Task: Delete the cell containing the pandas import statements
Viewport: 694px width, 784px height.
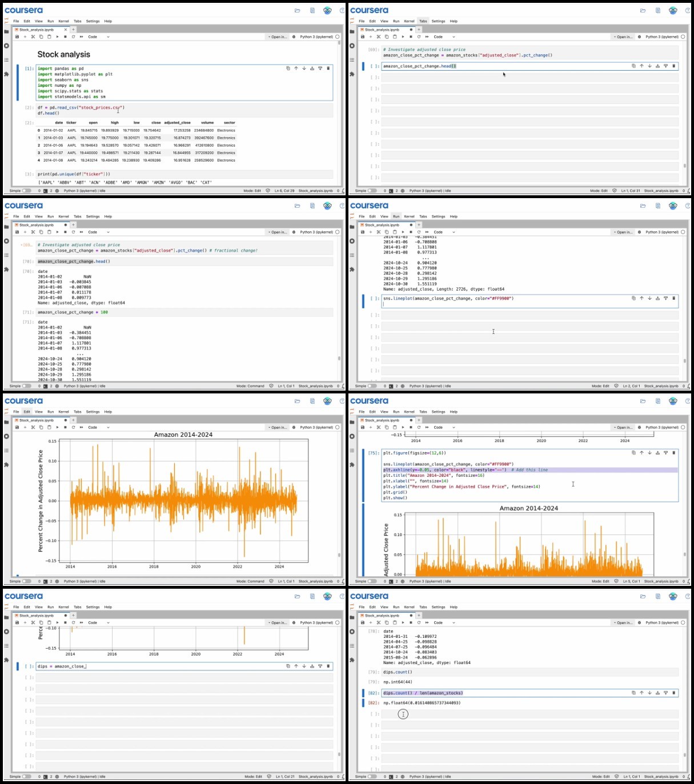Action: point(328,68)
